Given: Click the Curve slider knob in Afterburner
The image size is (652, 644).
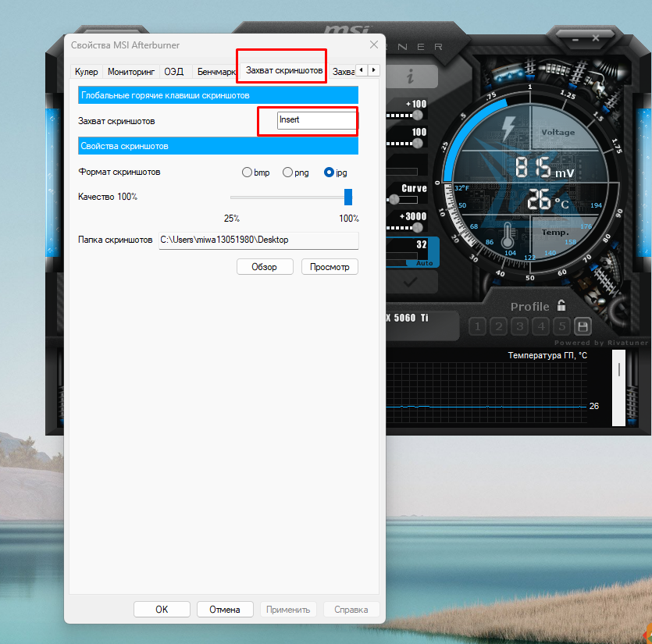Looking at the screenshot, I should [394, 200].
